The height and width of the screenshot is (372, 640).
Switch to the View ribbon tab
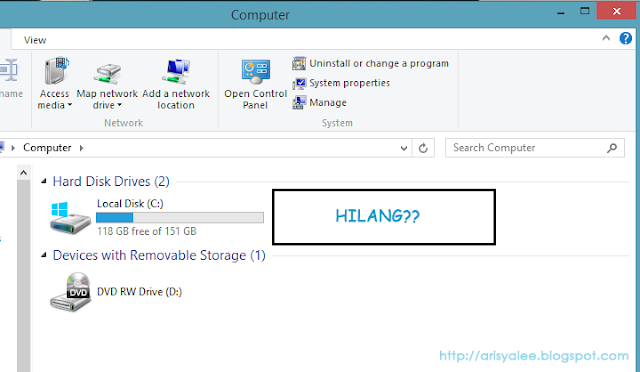point(35,40)
